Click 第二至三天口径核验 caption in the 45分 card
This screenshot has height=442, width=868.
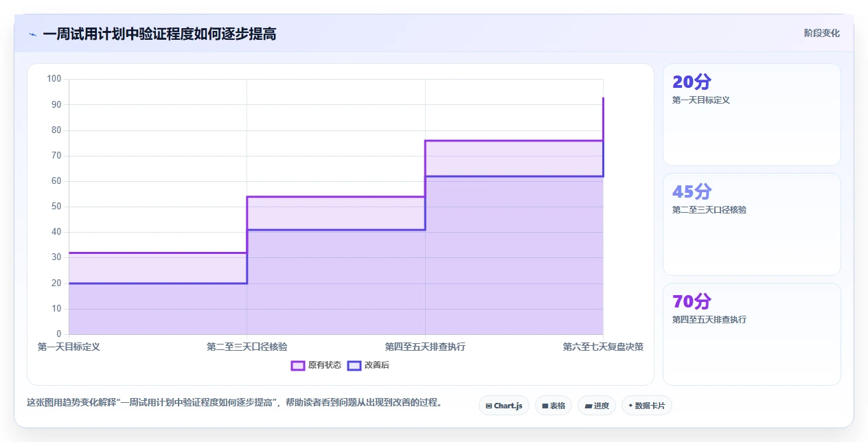[709, 209]
